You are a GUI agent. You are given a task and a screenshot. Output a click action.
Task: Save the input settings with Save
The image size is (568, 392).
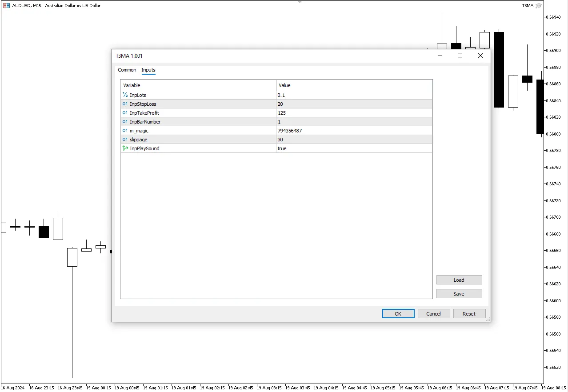(x=459, y=294)
